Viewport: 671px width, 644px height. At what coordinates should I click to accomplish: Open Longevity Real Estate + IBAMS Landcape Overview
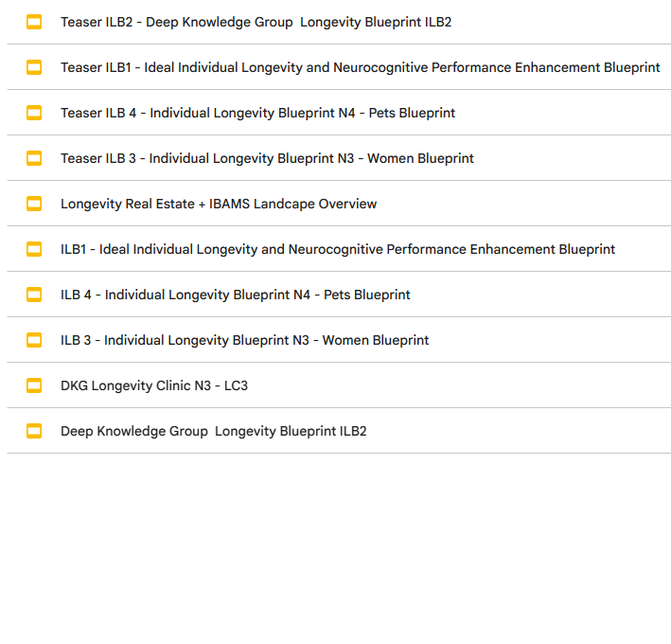coord(219,204)
